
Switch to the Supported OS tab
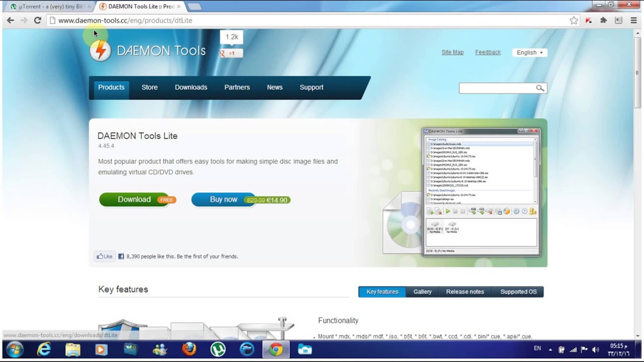[518, 292]
